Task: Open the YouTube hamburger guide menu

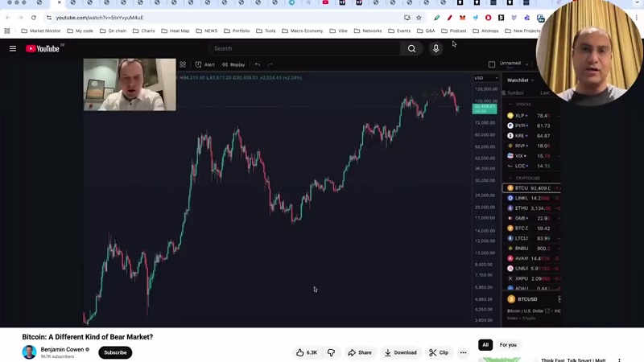Action: click(13, 48)
